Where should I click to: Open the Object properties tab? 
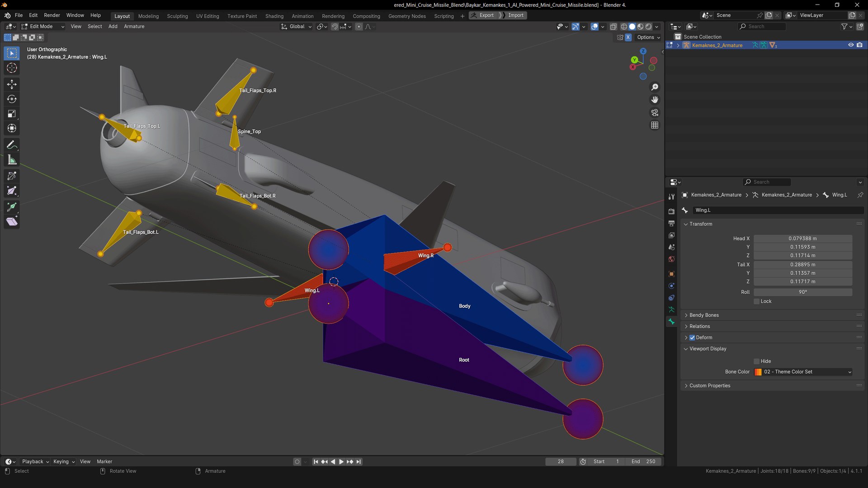coord(671,274)
